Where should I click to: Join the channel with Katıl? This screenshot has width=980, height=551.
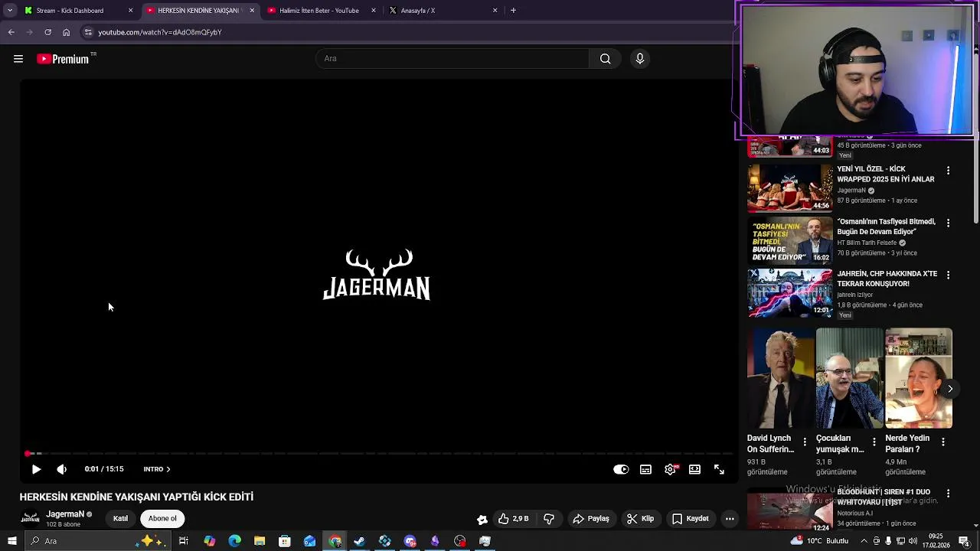[x=120, y=518]
